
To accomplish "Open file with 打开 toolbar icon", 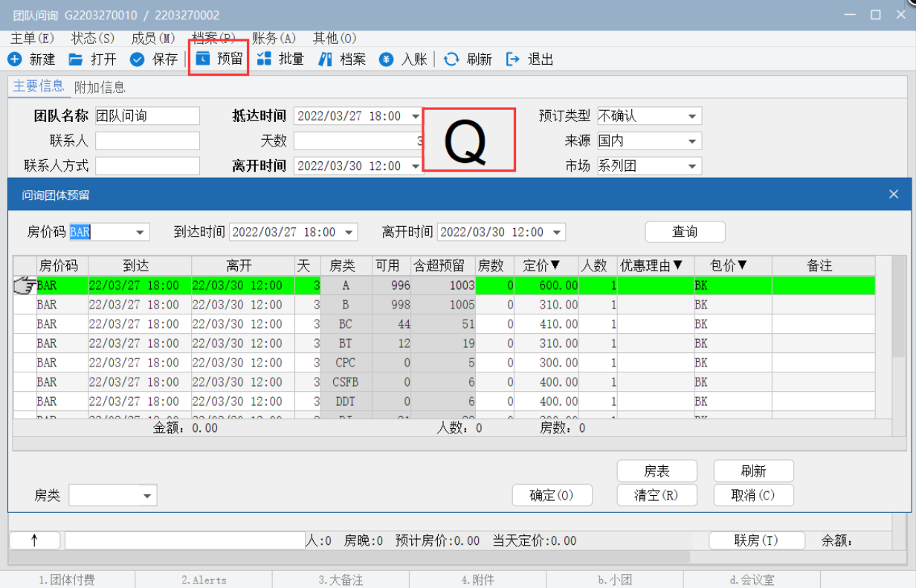I will 76,59.
